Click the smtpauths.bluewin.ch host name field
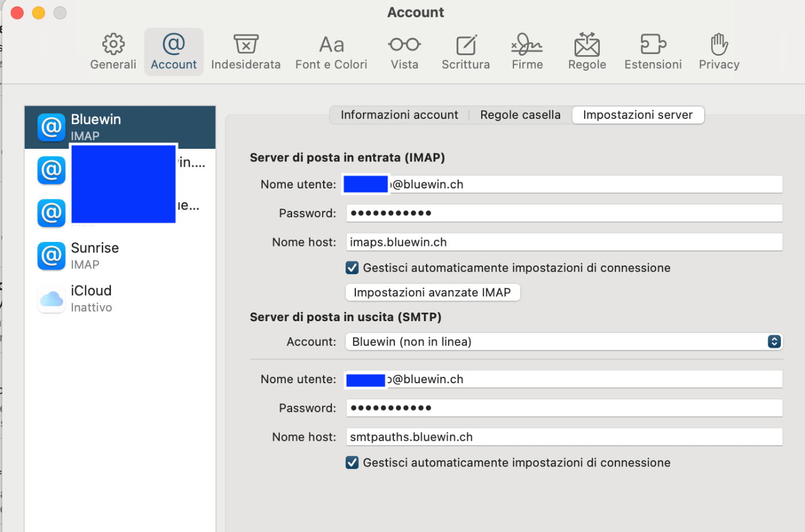 (564, 437)
